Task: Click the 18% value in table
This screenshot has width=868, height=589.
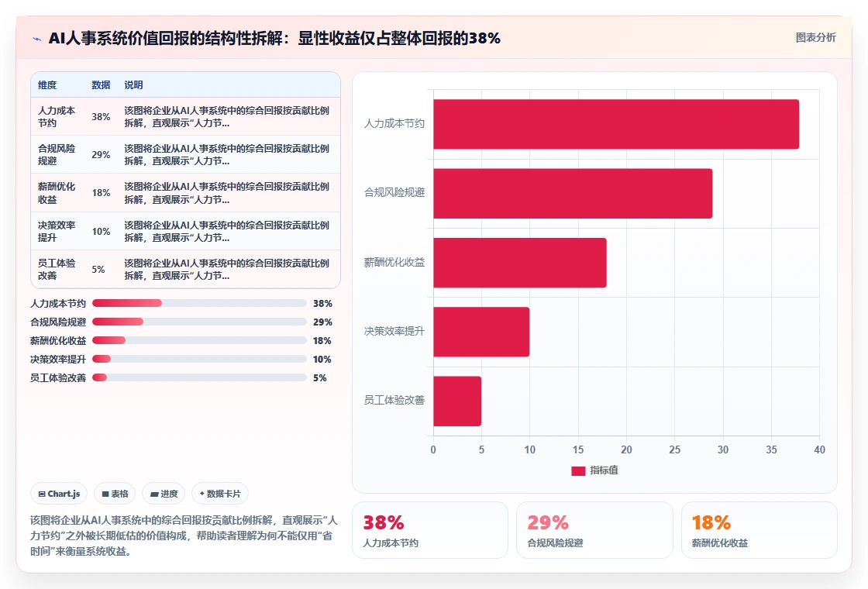Action: [101, 193]
